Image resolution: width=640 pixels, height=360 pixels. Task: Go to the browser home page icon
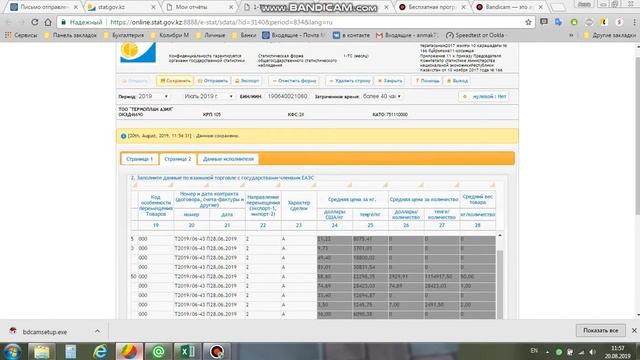coord(48,22)
